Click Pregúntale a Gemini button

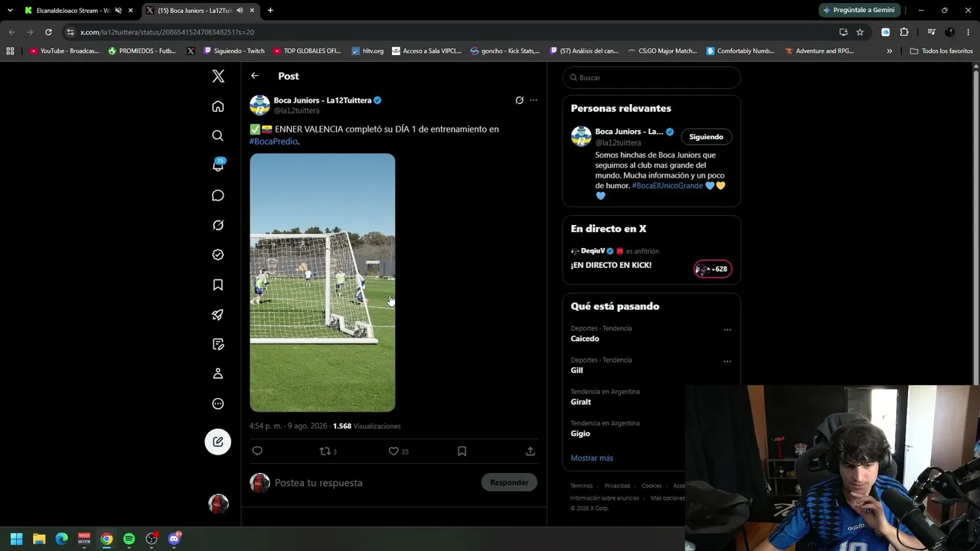pos(858,11)
